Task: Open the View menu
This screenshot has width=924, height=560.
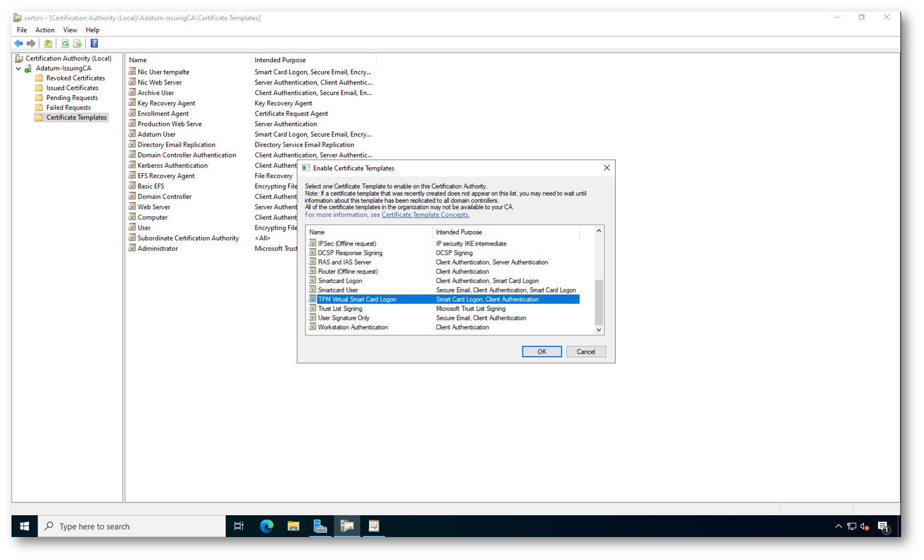Action: point(70,30)
